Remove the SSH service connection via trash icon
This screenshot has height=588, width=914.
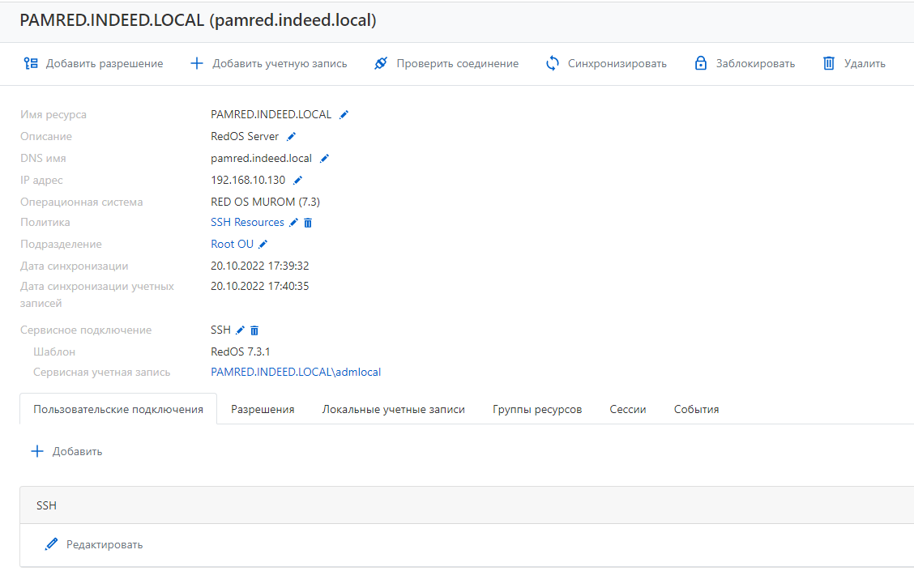pyautogui.click(x=254, y=330)
